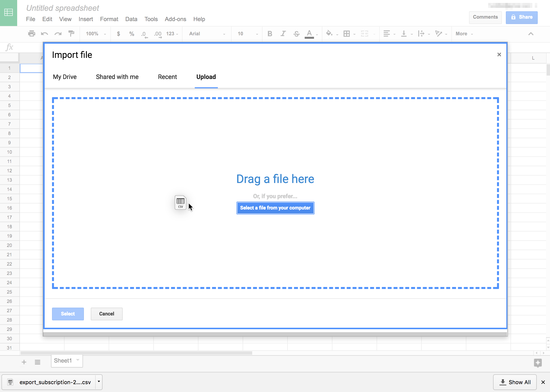Open the Edit menu

[x=47, y=19]
